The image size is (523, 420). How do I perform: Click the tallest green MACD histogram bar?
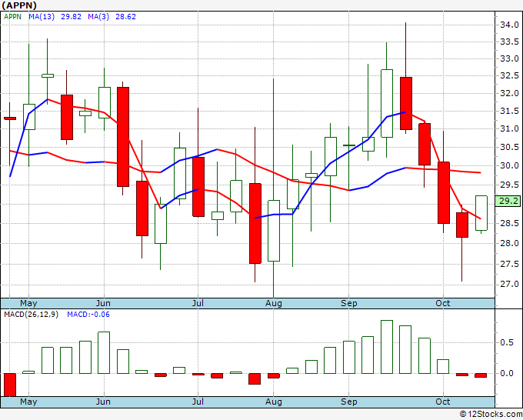coord(387,347)
